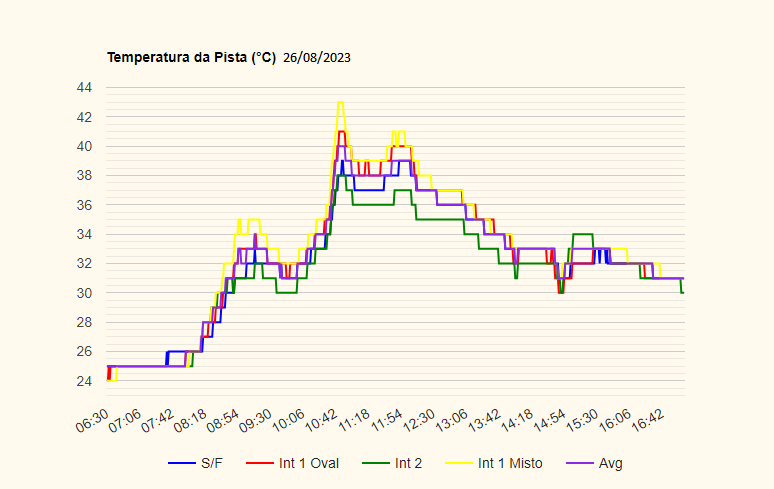The image size is (774, 489).
Task: Click the red Int 1 Oval legend swatch
Action: 260,463
